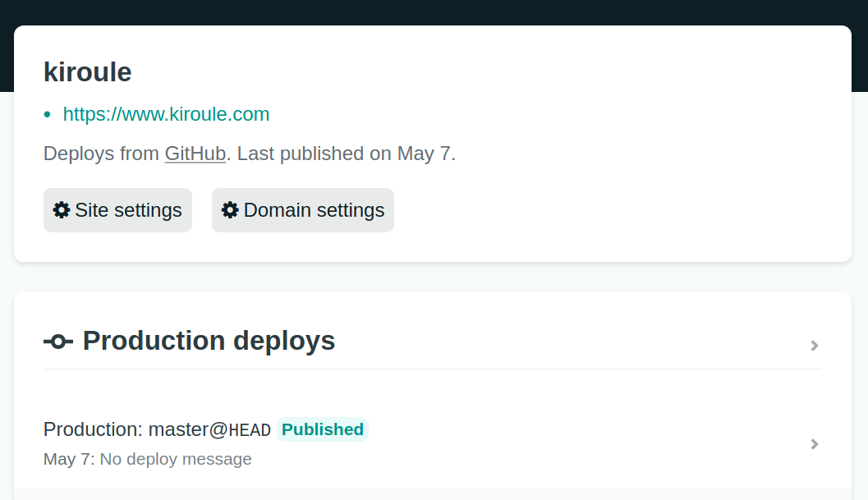This screenshot has width=868, height=500.
Task: Select the Production deploys heading
Action: point(209,341)
